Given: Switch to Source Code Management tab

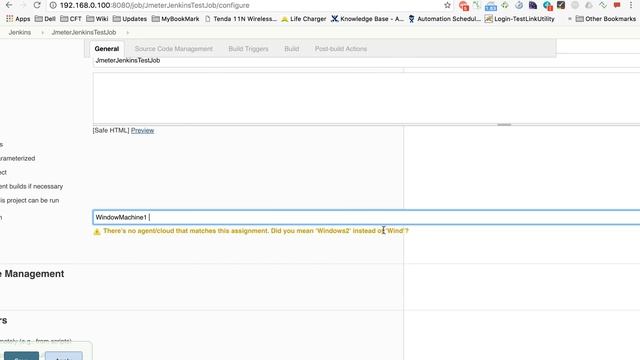Looking at the screenshot, I should [x=173, y=49].
